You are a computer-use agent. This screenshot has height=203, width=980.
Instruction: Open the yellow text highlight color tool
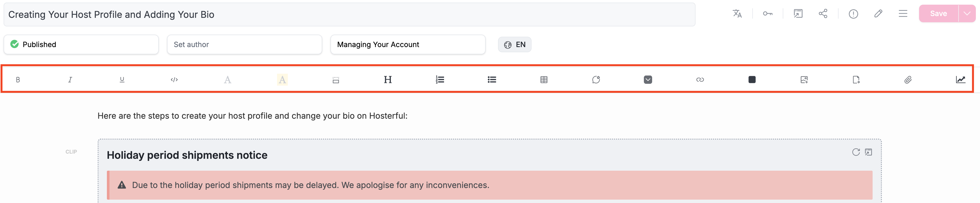click(x=282, y=80)
